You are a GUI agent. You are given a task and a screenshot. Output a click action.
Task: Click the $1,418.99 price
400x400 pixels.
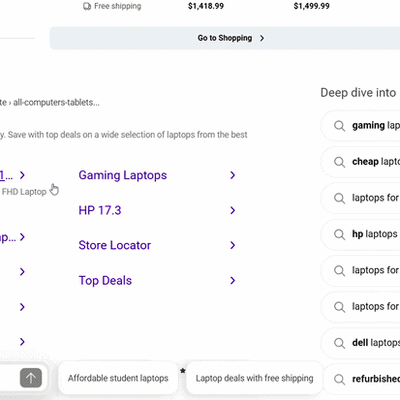click(x=206, y=6)
